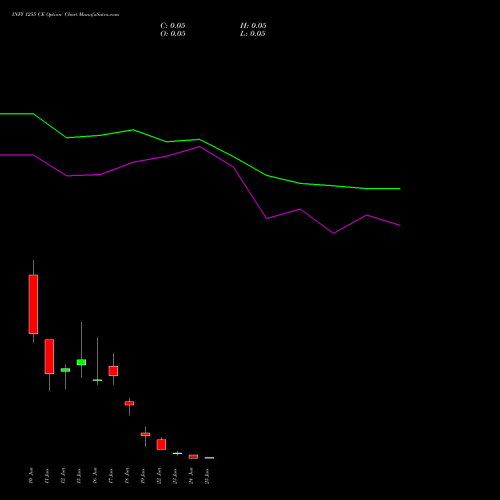Image resolution: width=500 pixels, height=500 pixels.
Task: Click the 'L: 0.05' low value
Action: pos(253,34)
